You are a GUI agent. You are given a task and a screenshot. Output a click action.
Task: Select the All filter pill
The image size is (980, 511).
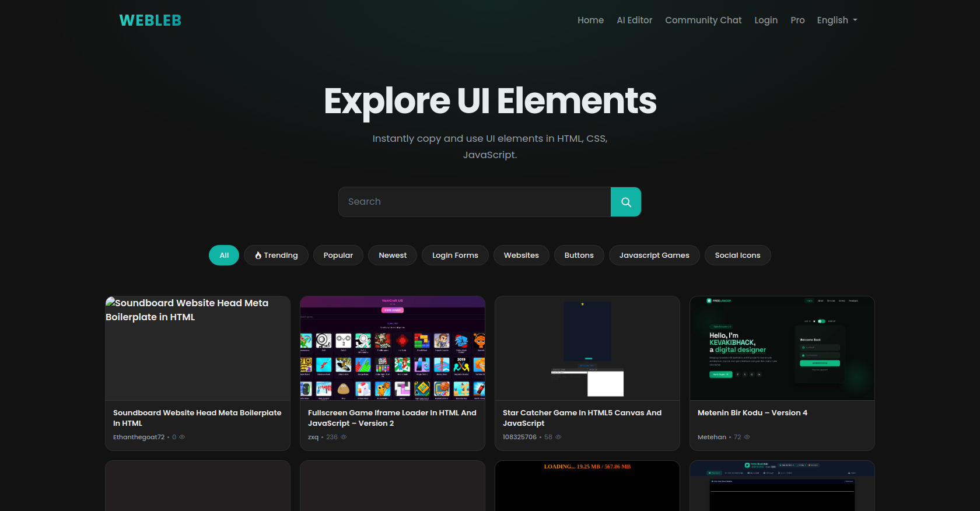click(224, 256)
